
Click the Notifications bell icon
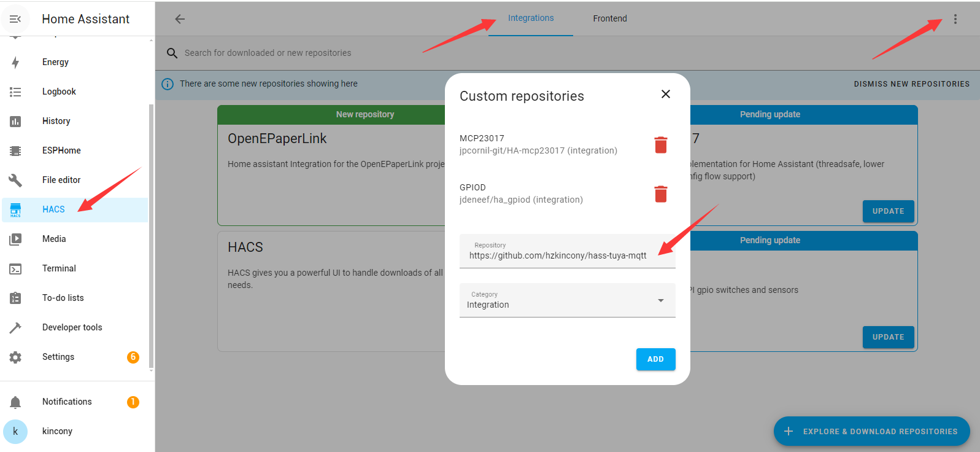(15, 402)
